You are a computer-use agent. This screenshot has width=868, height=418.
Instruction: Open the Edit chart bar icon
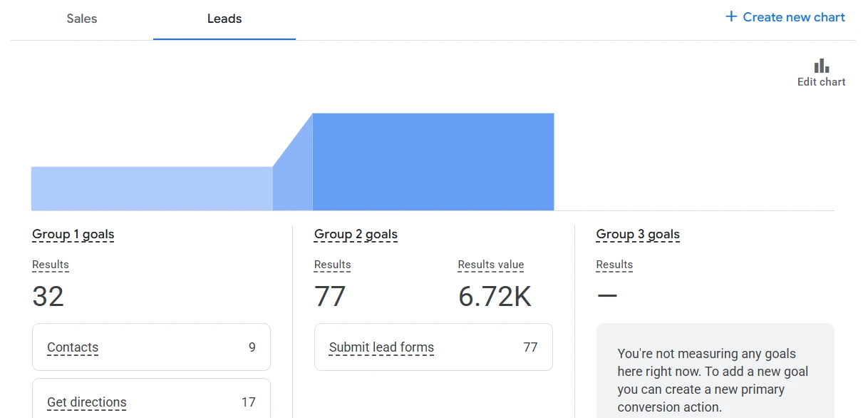(822, 66)
